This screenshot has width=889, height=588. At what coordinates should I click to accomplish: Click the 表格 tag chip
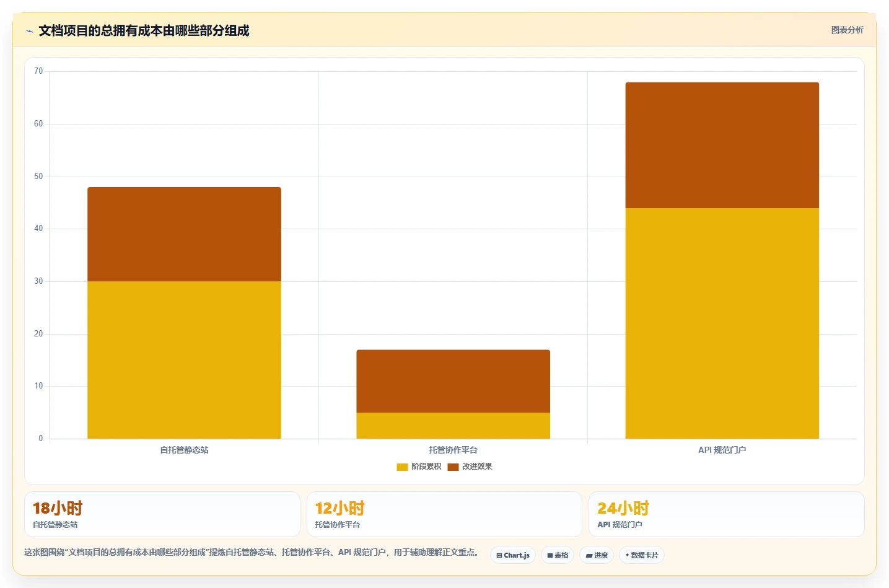pos(558,555)
